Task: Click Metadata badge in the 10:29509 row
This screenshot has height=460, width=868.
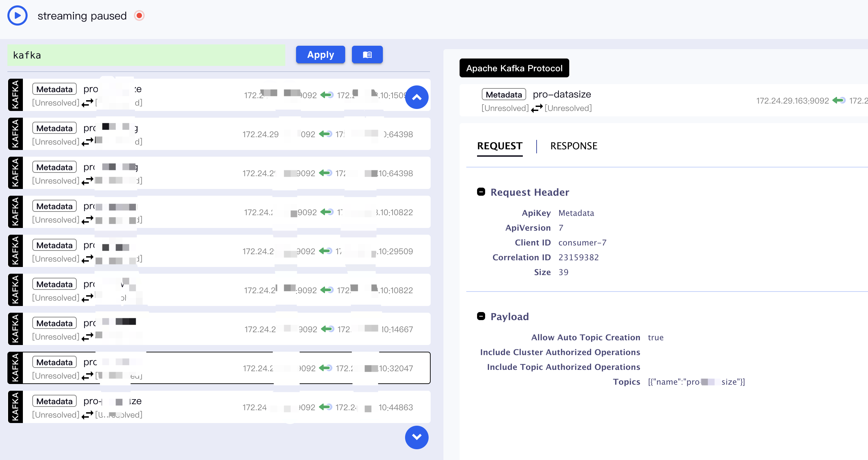Action: (x=54, y=245)
